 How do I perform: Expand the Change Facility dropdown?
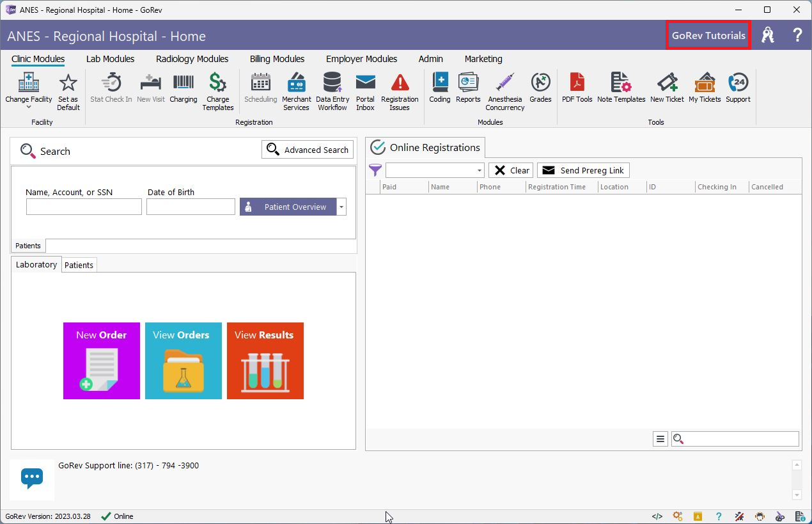[x=29, y=107]
